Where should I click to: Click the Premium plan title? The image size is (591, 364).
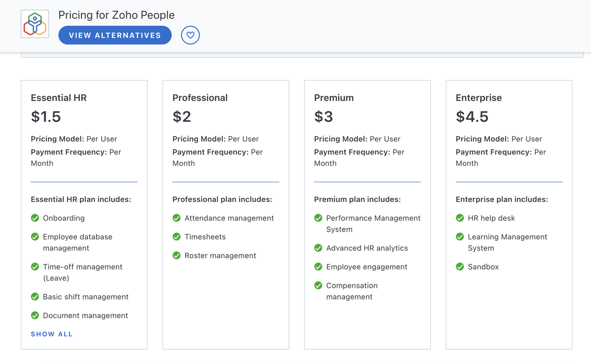coord(334,98)
